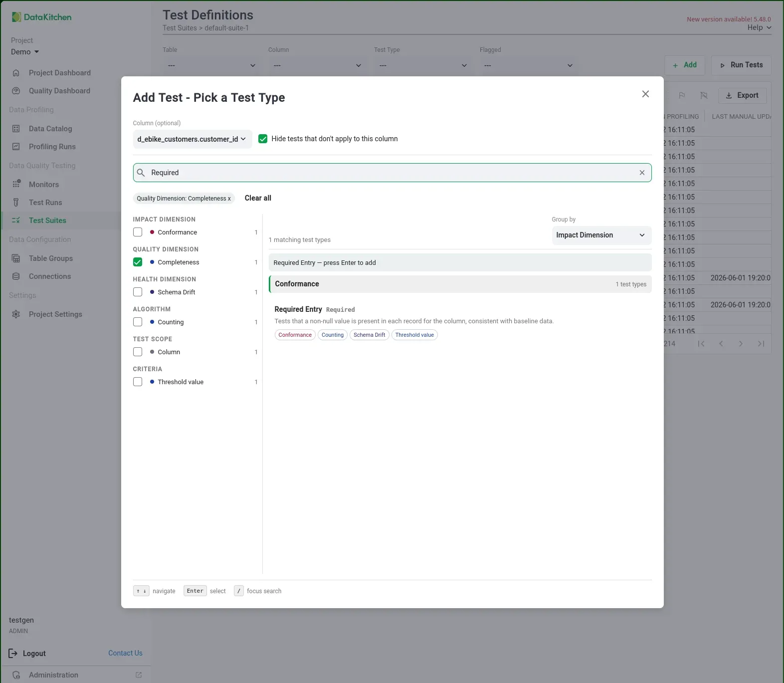Screen dimensions: 784x683
Task: Click the flag icon near Export
Action: coord(682,95)
